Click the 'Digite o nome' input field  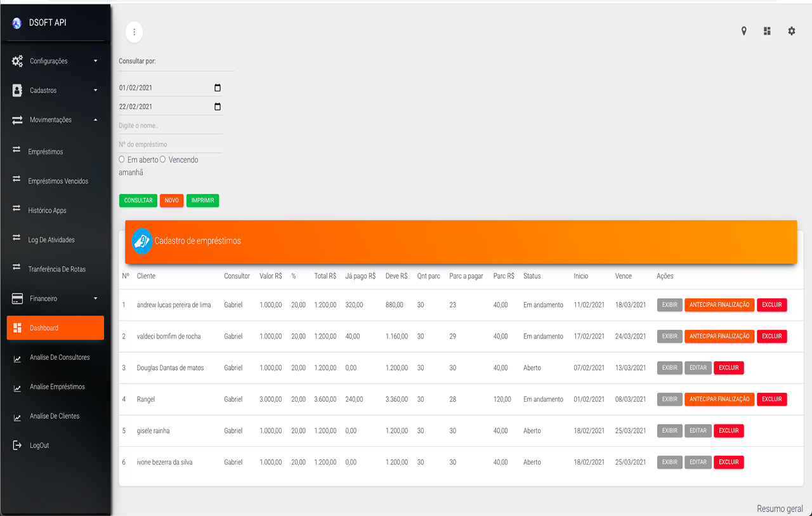(170, 126)
